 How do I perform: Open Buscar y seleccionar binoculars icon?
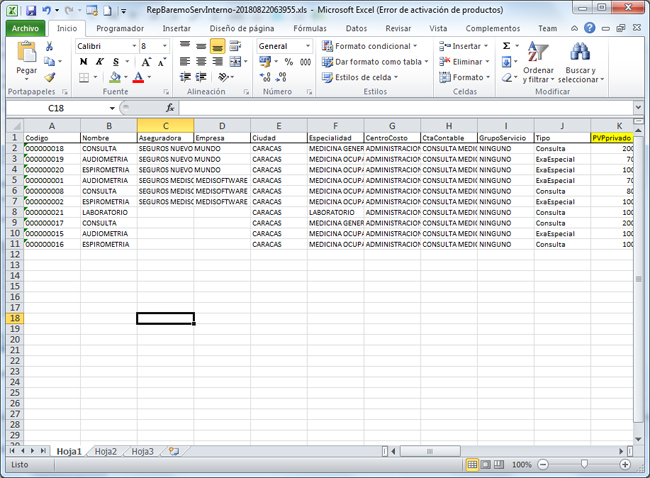(x=579, y=53)
